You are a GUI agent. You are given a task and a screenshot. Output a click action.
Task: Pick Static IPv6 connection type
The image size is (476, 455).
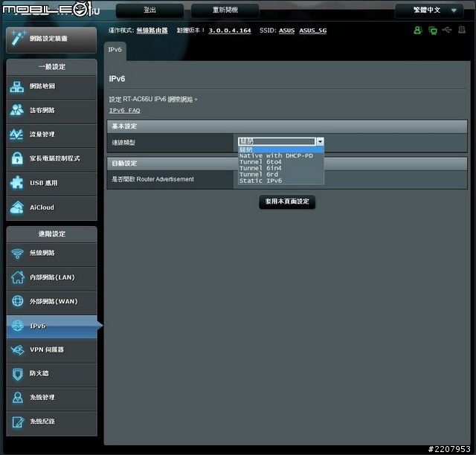click(260, 181)
